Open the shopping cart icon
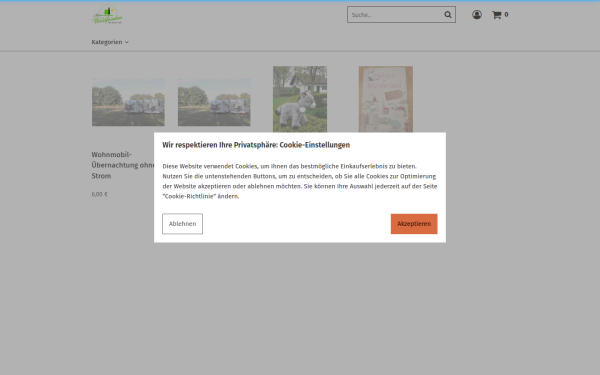The height and width of the screenshot is (375, 600). (496, 15)
